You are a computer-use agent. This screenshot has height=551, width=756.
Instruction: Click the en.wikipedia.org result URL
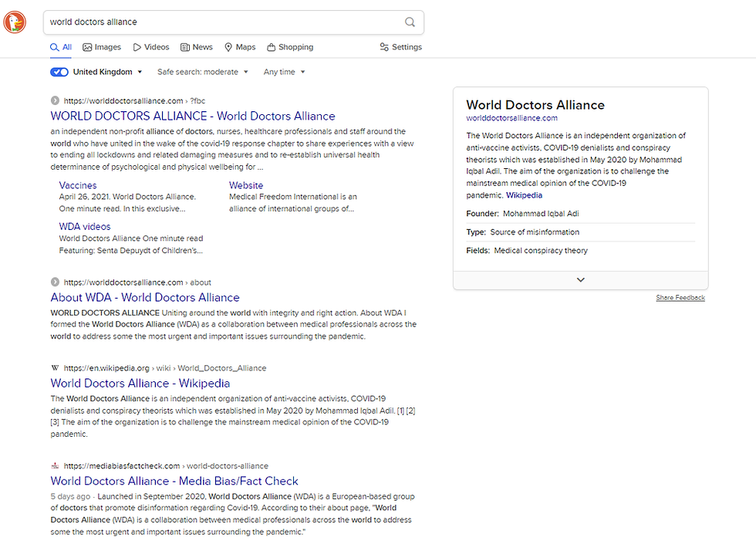165,368
